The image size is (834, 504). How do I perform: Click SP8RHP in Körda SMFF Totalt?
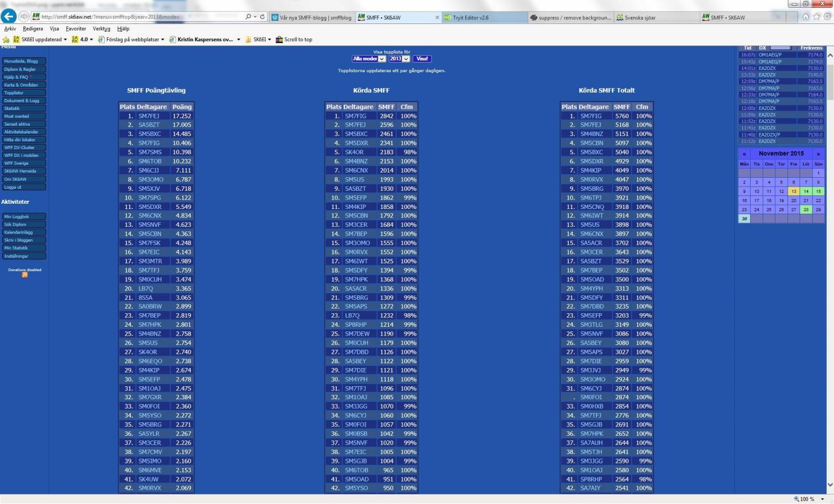pos(591,479)
